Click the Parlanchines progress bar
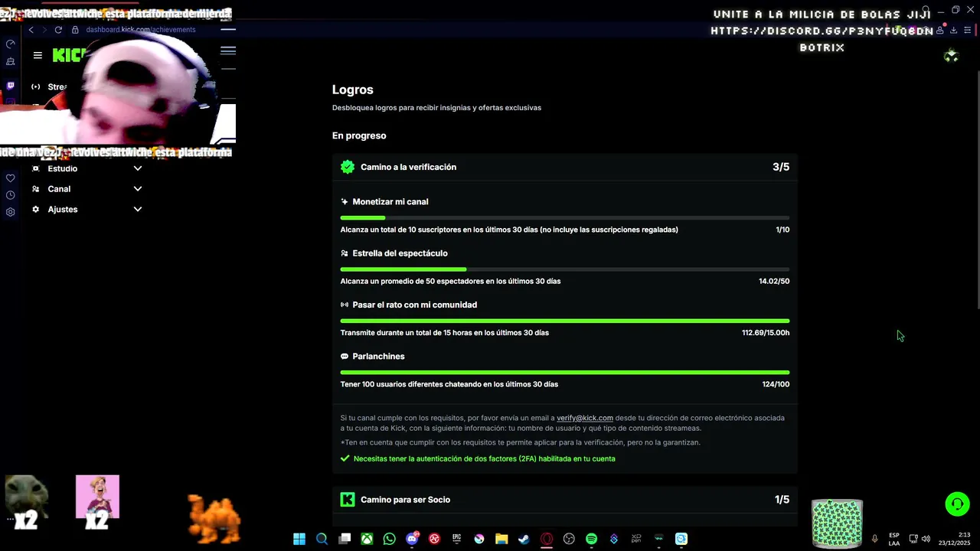The height and width of the screenshot is (551, 980). 565,373
